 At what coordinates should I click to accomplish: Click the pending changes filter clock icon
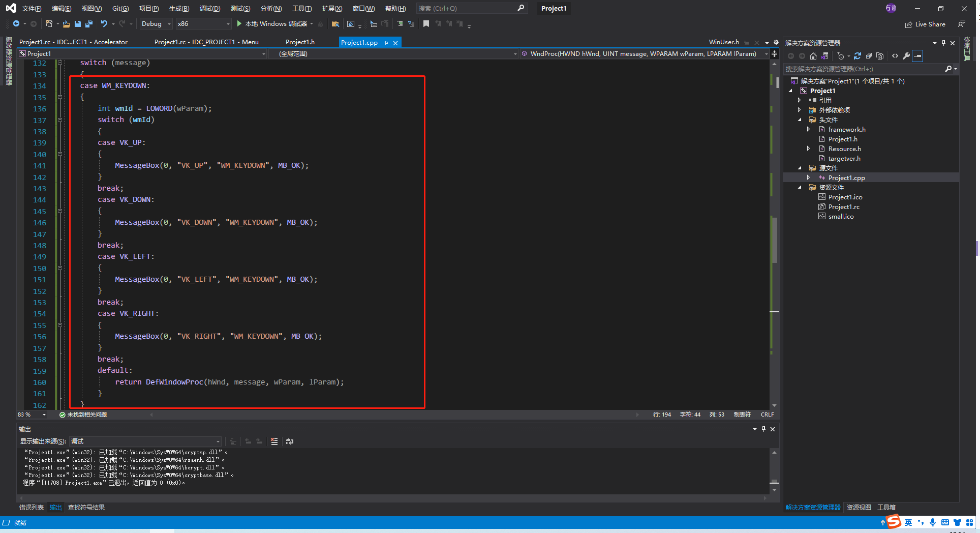pyautogui.click(x=841, y=56)
